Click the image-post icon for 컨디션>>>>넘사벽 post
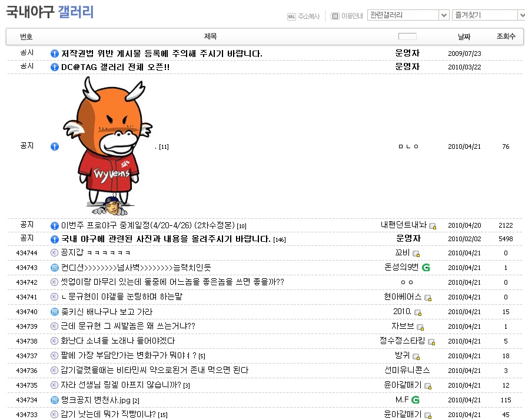The width and height of the screenshot is (525, 420). point(54,268)
